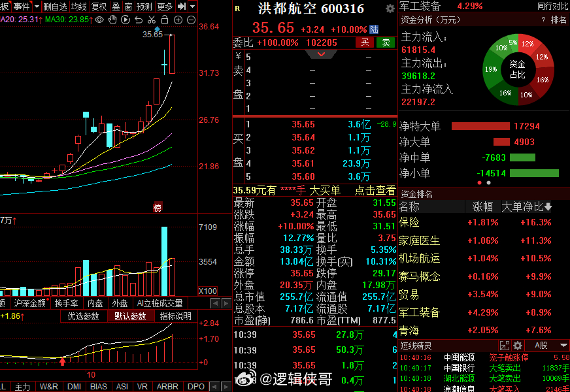Select the DPO indicator tab

[x=196, y=387]
